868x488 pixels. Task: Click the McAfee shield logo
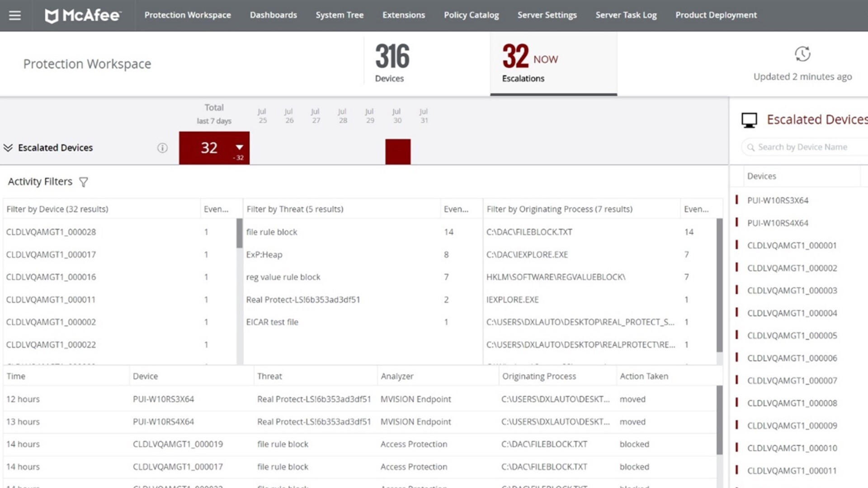[52, 15]
